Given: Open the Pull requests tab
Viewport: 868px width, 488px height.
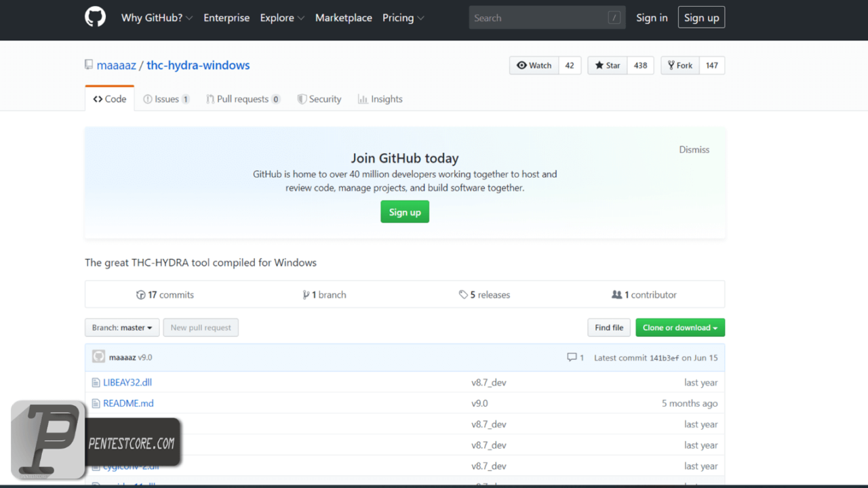Looking at the screenshot, I should point(243,99).
